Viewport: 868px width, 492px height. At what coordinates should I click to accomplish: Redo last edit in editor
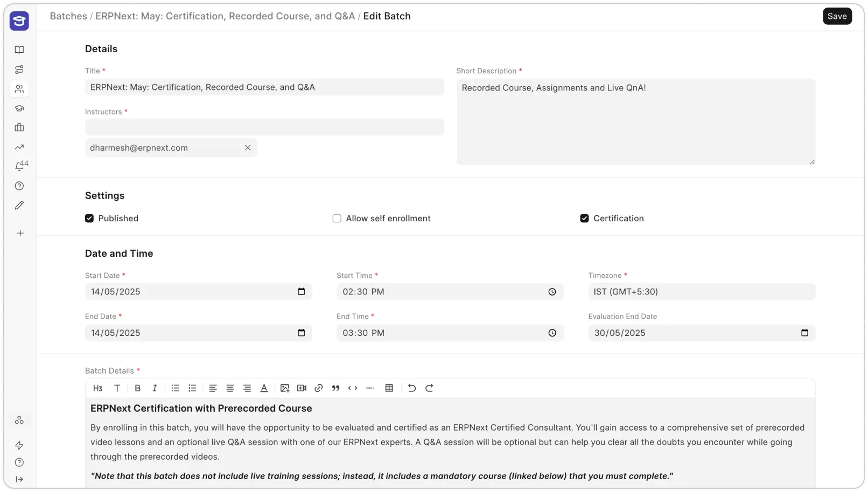429,388
